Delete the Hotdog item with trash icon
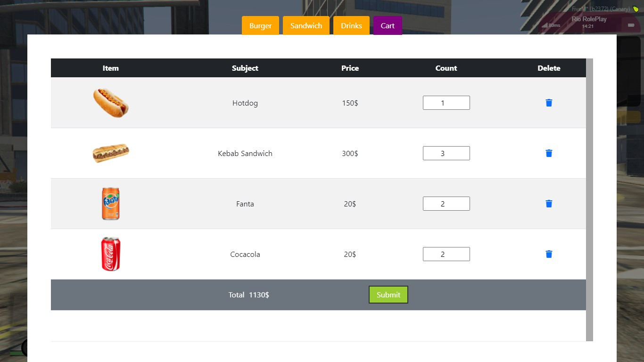 tap(549, 103)
